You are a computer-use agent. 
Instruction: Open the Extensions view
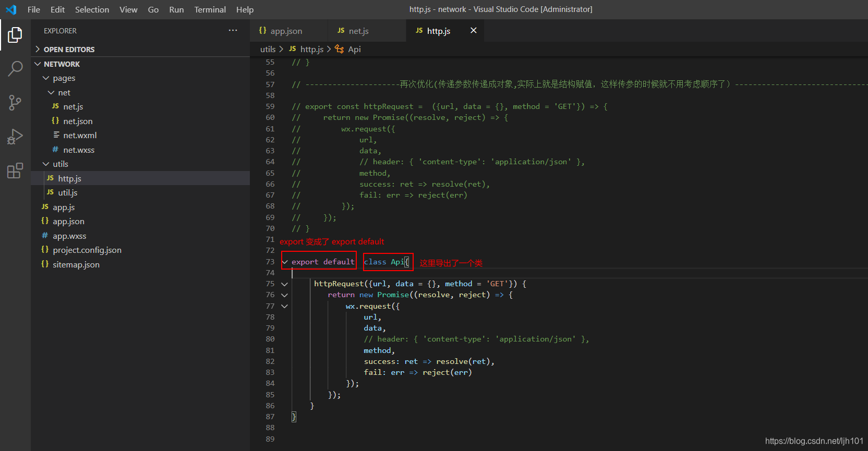pyautogui.click(x=15, y=170)
